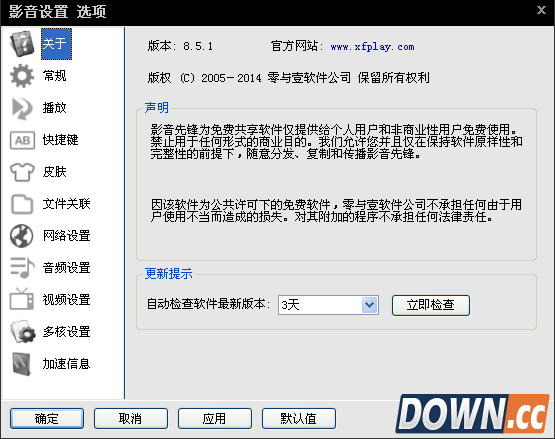The width and height of the screenshot is (555, 439).
Task: Click the 立即检查 button
Action: (x=431, y=305)
